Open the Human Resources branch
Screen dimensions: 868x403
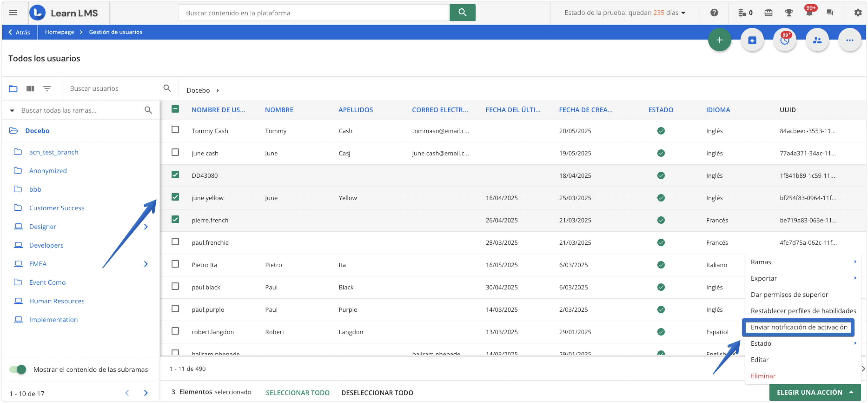tap(57, 301)
